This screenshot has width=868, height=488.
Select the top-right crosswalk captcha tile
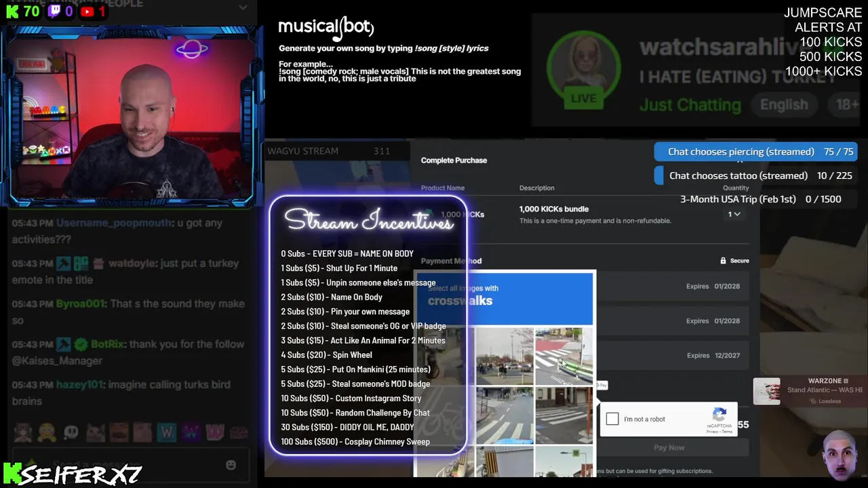coord(564,357)
